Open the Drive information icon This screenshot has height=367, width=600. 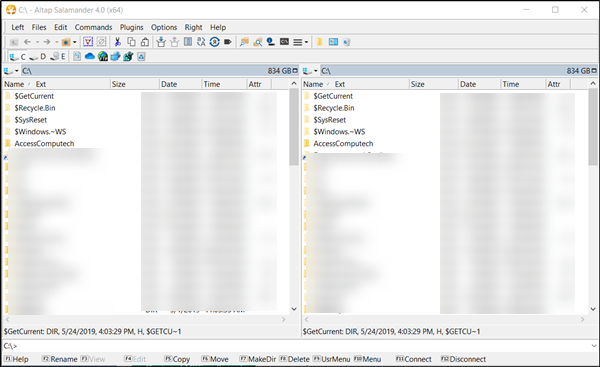(x=271, y=42)
